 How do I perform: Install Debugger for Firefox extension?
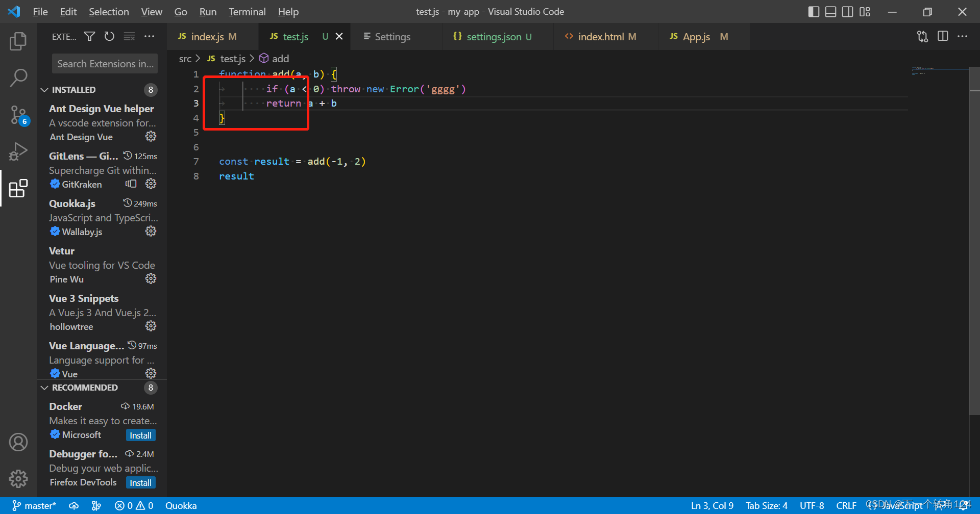pyautogui.click(x=140, y=483)
